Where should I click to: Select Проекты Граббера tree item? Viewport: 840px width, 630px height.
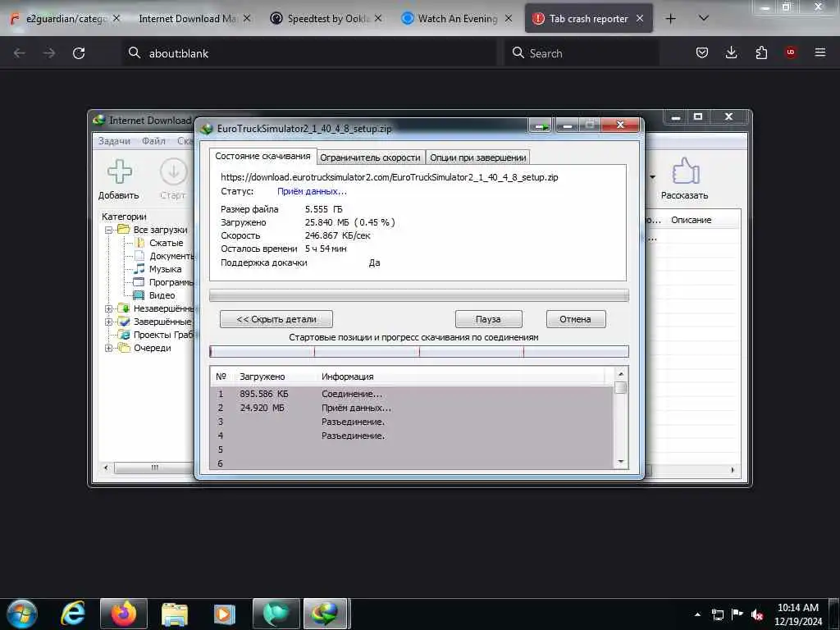[x=163, y=335]
